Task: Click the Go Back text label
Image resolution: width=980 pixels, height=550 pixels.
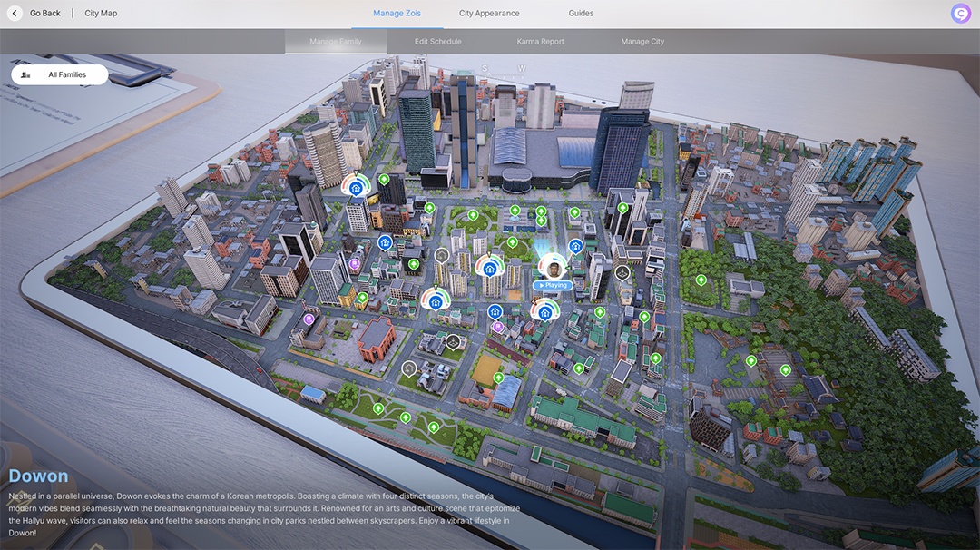Action: pyautogui.click(x=45, y=14)
